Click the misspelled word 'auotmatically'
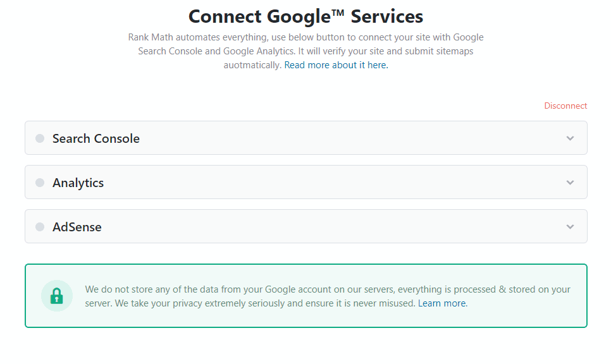This screenshot has width=611, height=364. tap(252, 65)
